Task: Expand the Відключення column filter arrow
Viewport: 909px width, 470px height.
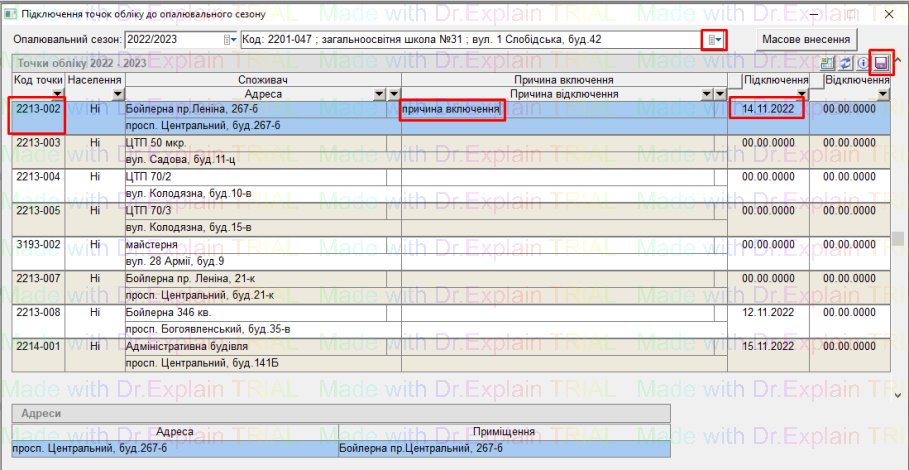Action: pos(883,94)
